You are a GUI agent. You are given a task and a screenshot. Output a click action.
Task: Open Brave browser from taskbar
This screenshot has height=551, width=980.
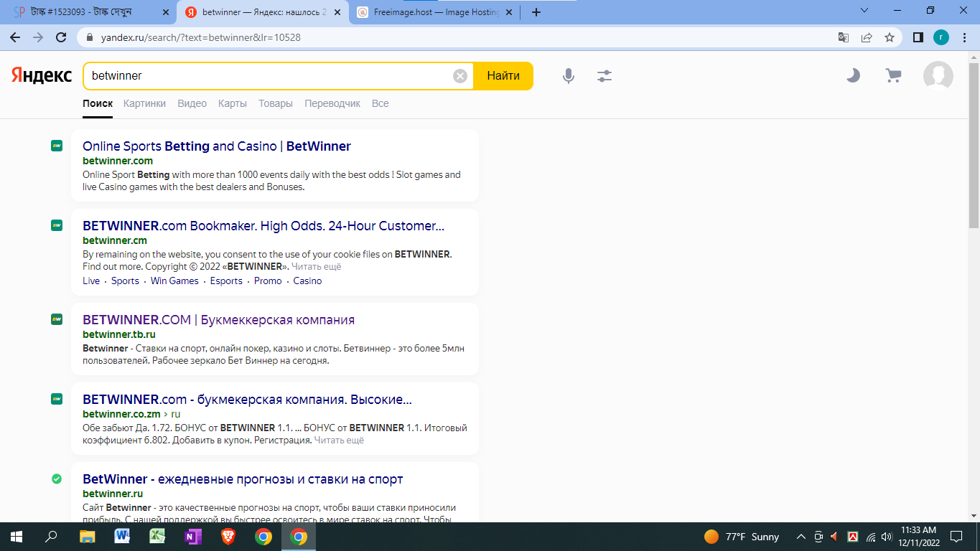(x=228, y=536)
